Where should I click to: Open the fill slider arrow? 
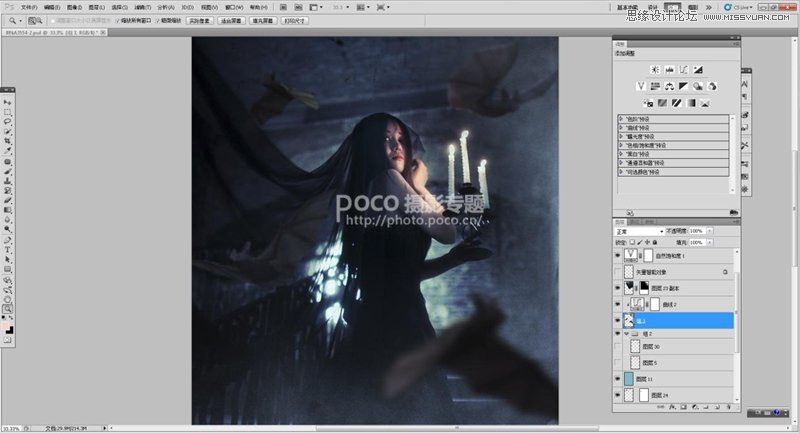710,242
